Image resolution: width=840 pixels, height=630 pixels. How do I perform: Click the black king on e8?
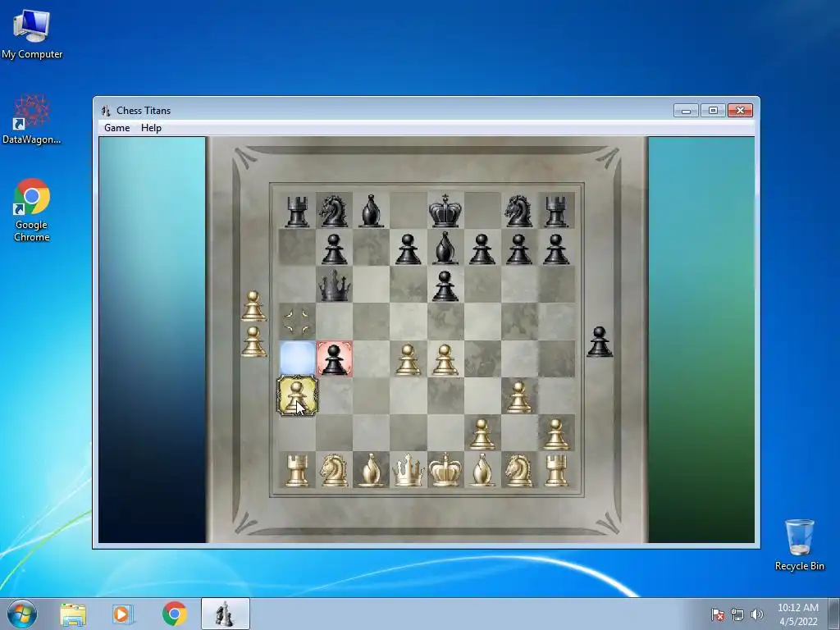(445, 211)
